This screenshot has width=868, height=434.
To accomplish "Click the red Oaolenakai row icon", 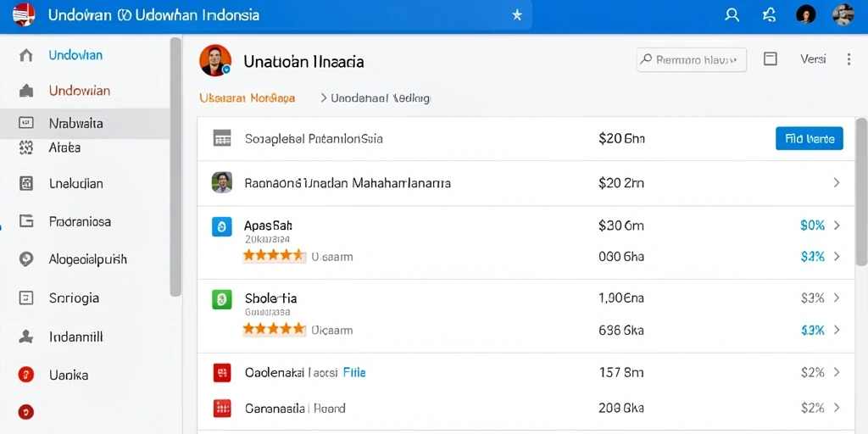I will [222, 373].
